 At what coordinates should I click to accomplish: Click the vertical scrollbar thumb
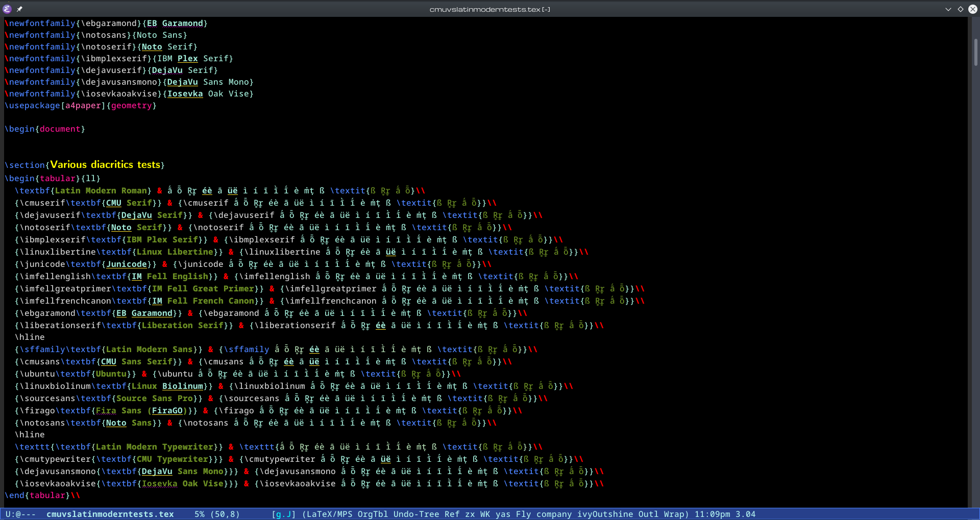[x=975, y=52]
